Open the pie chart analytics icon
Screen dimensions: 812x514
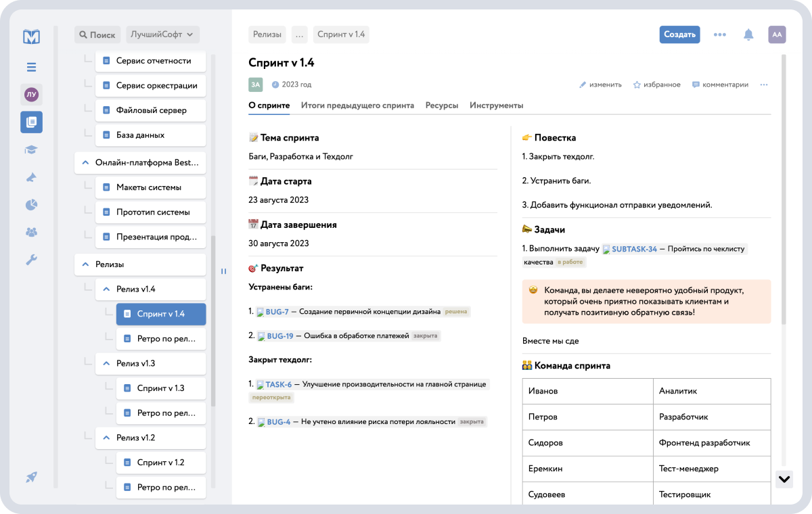tap(31, 204)
